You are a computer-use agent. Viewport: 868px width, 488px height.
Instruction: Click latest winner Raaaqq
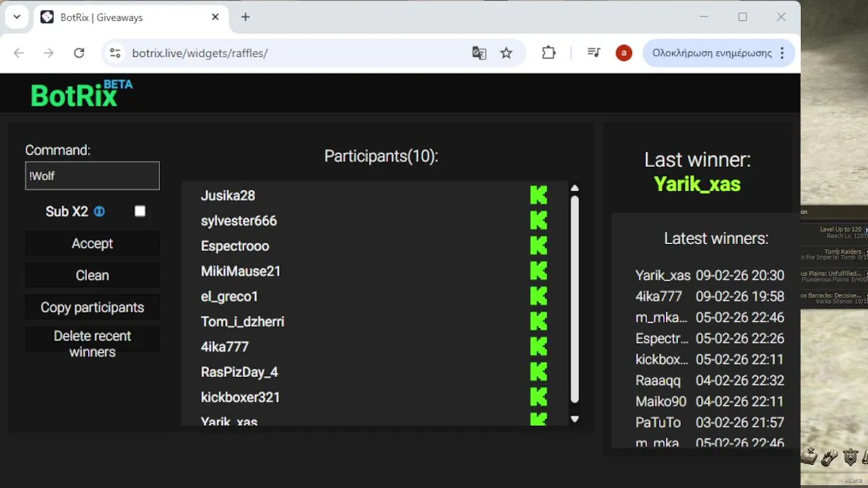[x=658, y=380]
